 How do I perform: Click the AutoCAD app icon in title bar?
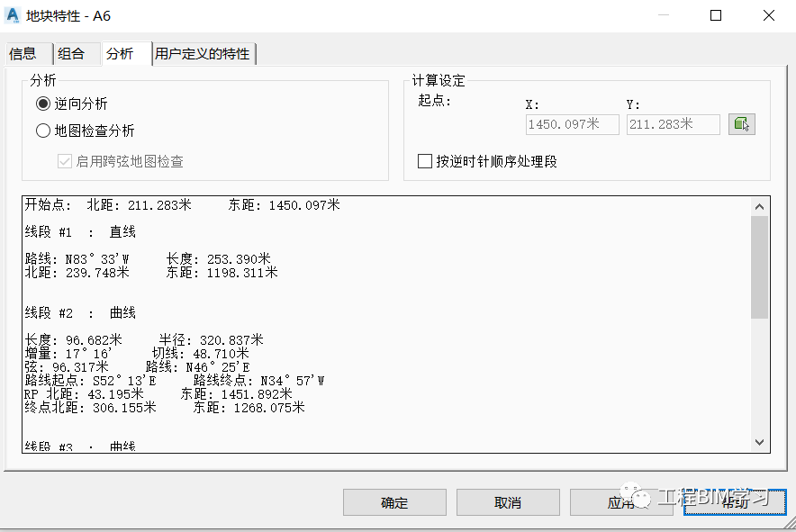tap(13, 15)
